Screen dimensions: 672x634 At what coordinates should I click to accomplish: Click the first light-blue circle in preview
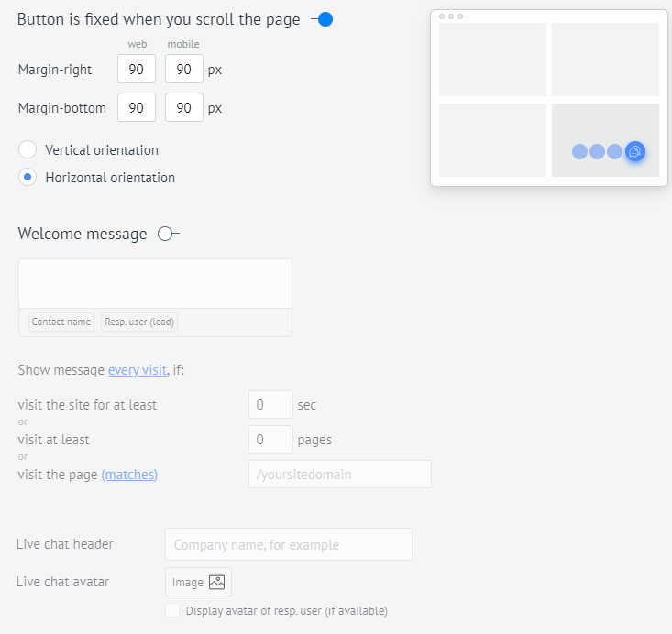(579, 152)
